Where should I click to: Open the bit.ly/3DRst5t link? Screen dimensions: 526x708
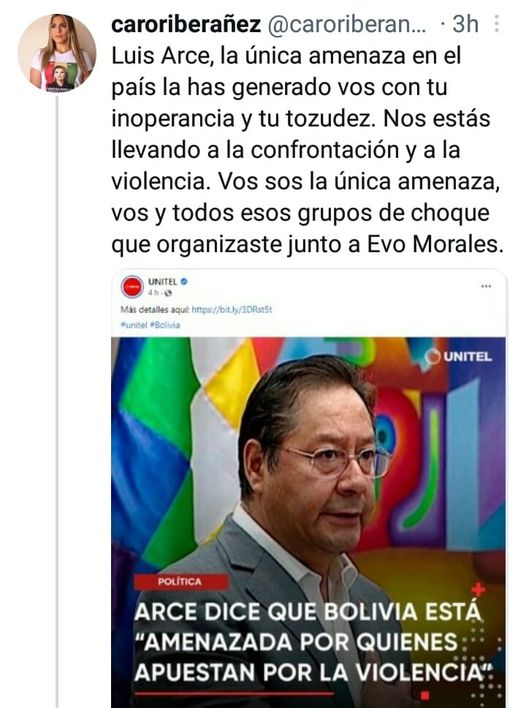[232, 310]
